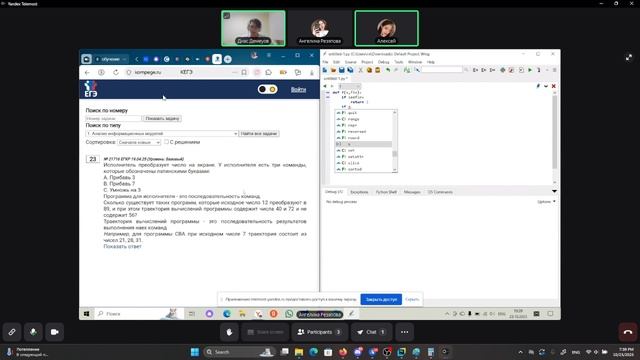
Task: Mute the microphone in Telemost
Action: (33, 332)
